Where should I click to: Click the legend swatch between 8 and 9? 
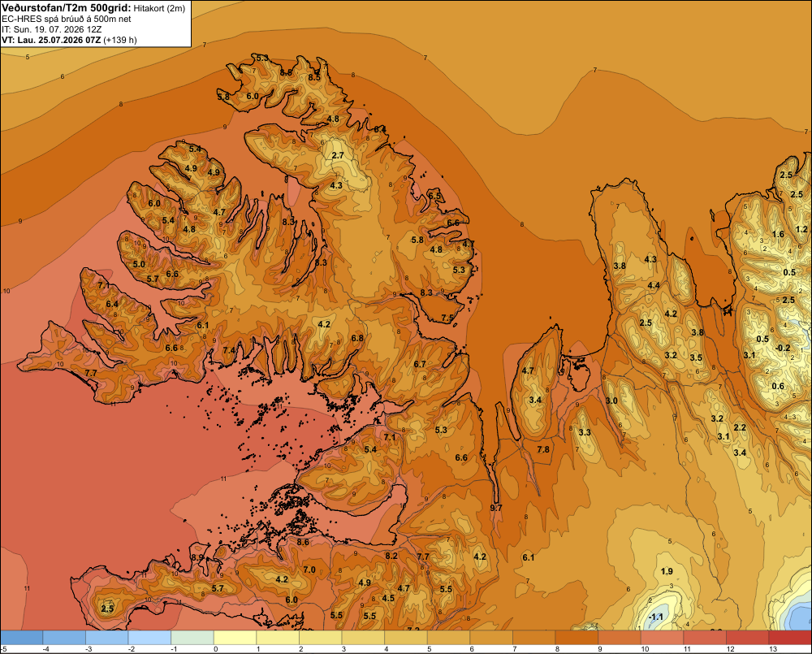point(577,637)
